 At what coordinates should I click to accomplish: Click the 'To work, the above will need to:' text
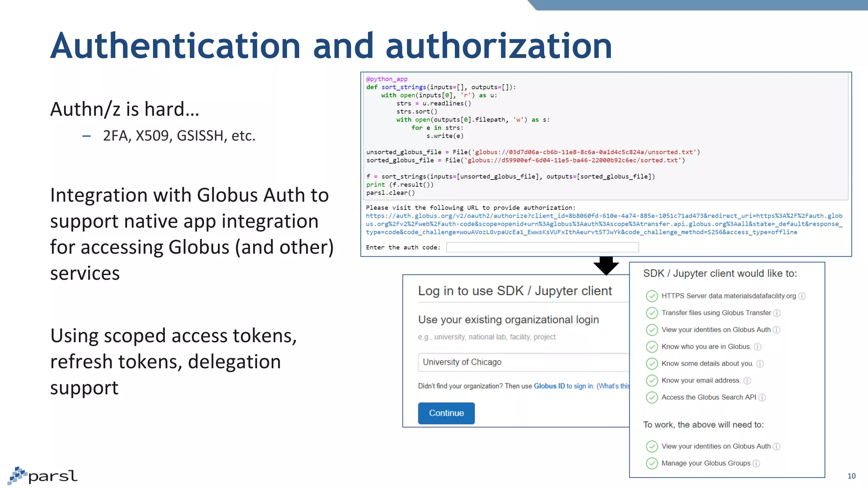(704, 425)
